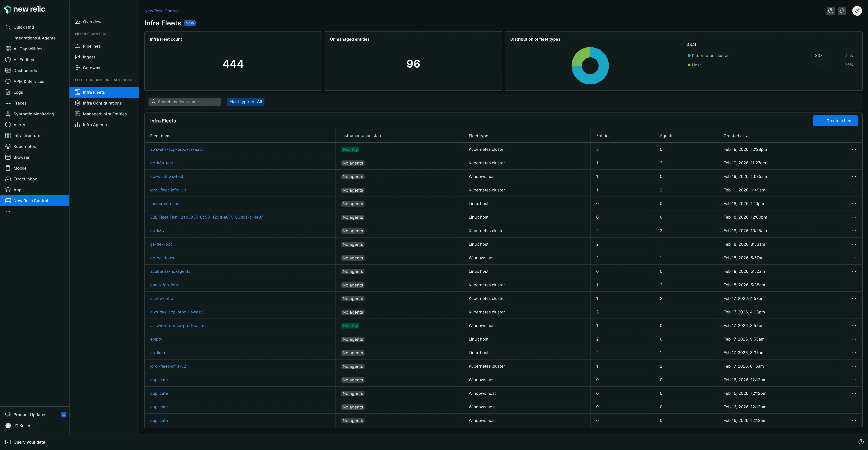The width and height of the screenshot is (868, 450).
Task: Open Pipelines under Pipeline Control
Action: (92, 46)
